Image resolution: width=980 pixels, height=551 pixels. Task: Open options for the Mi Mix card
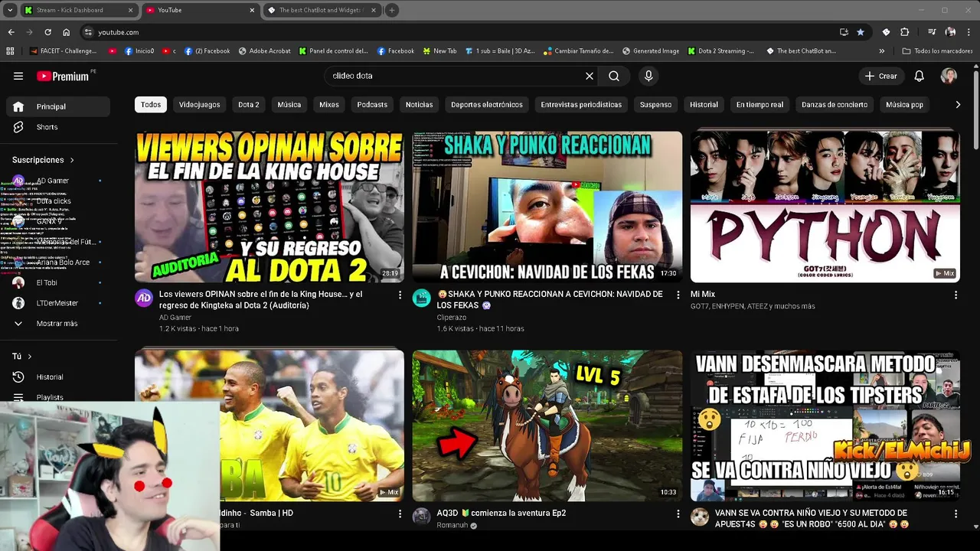955,295
